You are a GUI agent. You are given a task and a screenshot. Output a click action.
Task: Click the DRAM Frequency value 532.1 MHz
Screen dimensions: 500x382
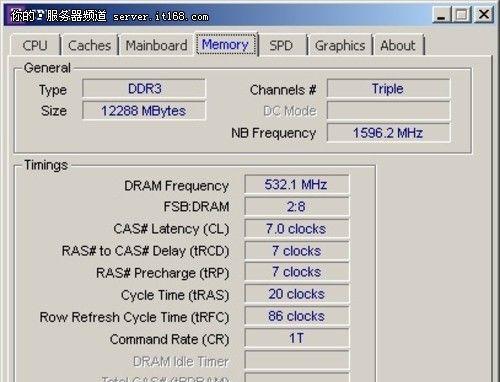(x=297, y=184)
